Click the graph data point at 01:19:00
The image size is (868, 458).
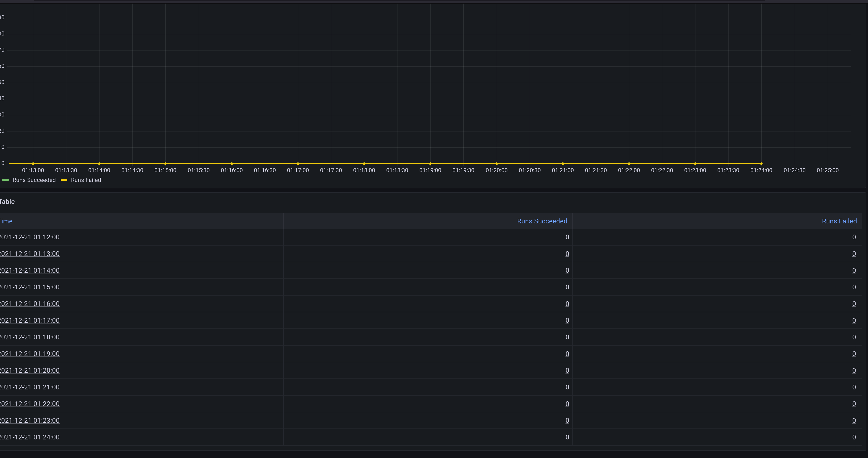tap(430, 164)
